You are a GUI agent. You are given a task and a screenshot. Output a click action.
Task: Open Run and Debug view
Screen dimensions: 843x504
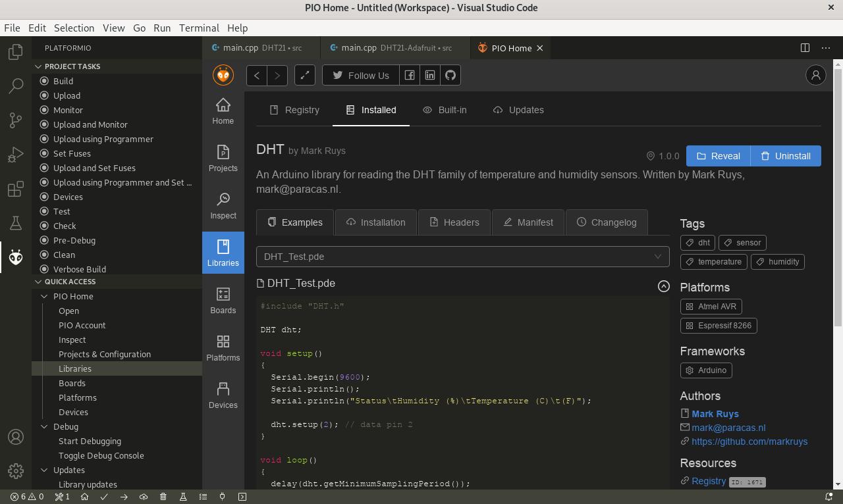point(16,154)
